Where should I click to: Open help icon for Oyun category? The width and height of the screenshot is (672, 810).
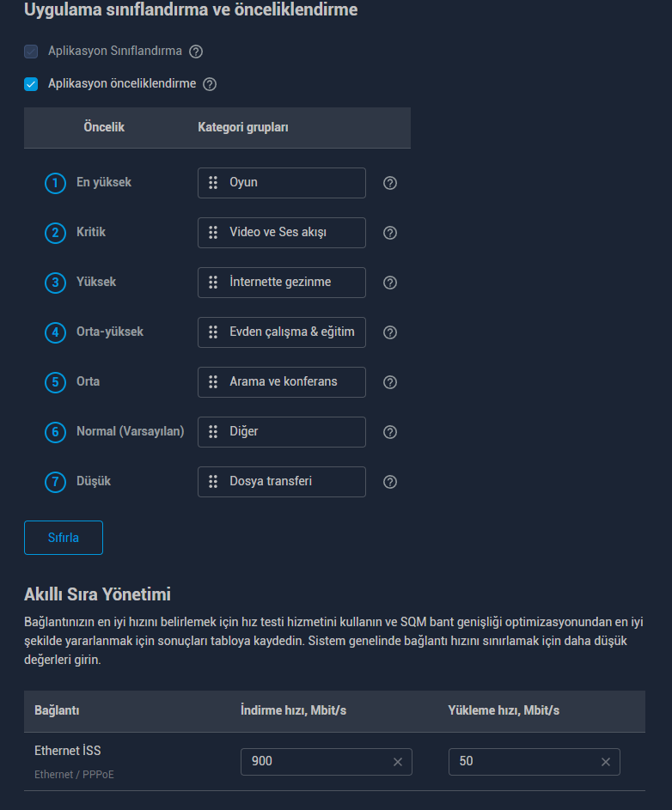pyautogui.click(x=390, y=183)
